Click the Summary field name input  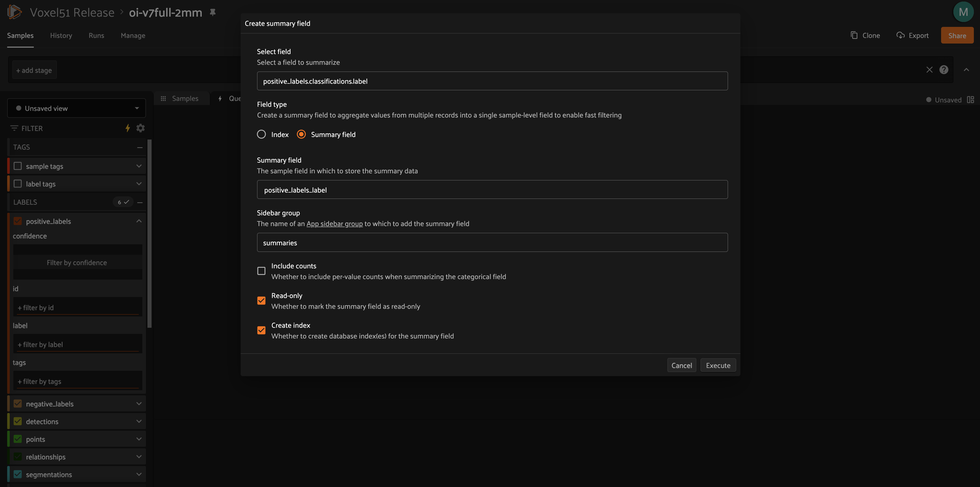(x=492, y=189)
